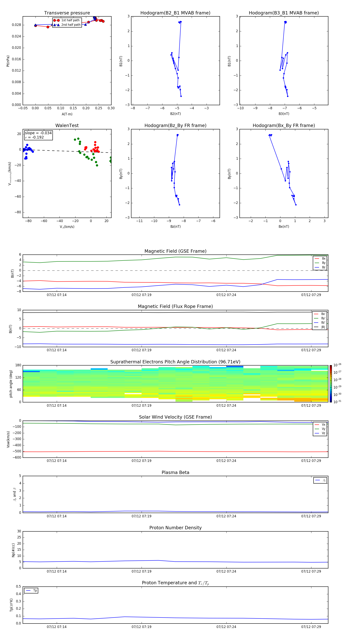351x644 pixels.
Task: Click the '10^-26' color bar label
Action: pos(337,365)
